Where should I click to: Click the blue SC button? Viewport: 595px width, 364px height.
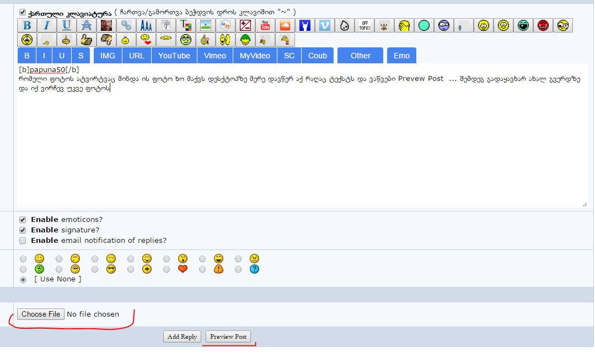pos(289,56)
